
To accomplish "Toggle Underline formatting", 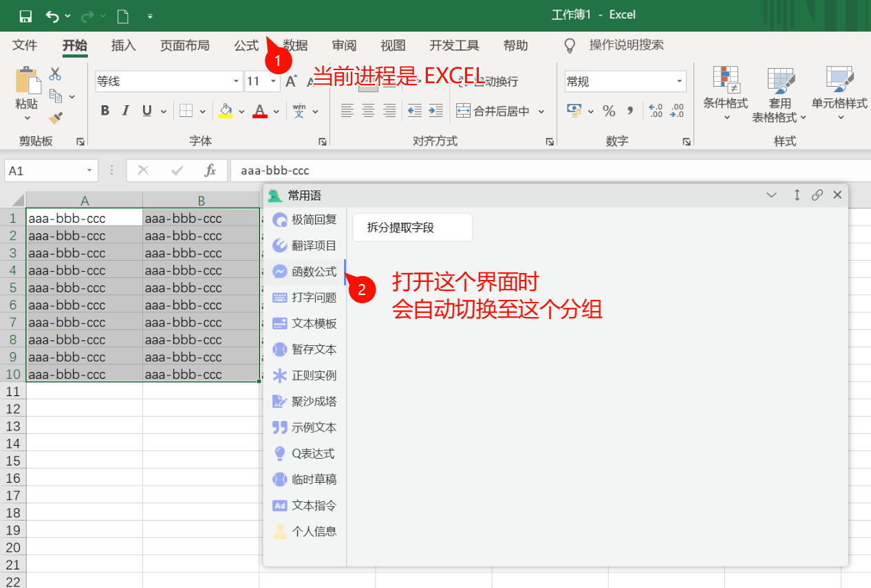I will point(147,111).
